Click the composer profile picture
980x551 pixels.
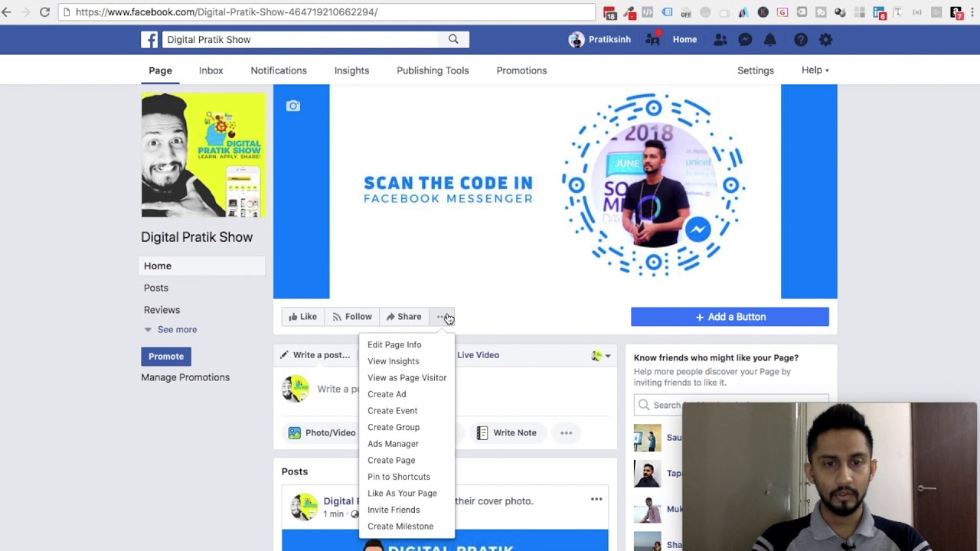296,389
